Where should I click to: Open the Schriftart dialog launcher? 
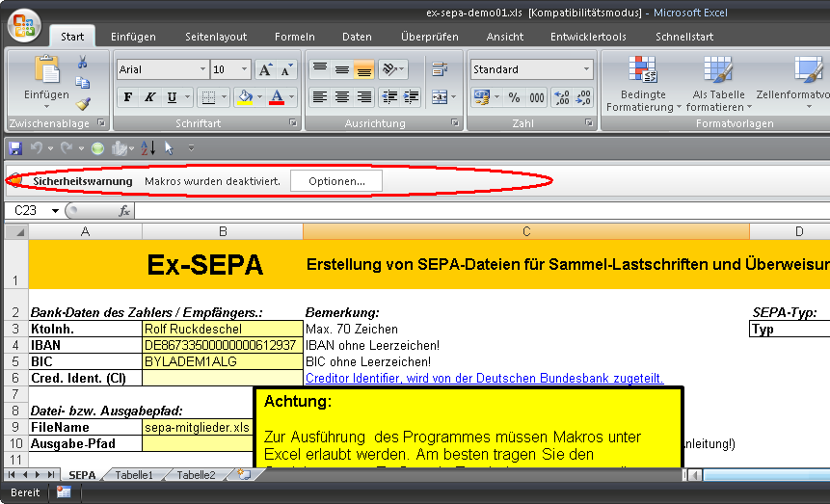[293, 122]
